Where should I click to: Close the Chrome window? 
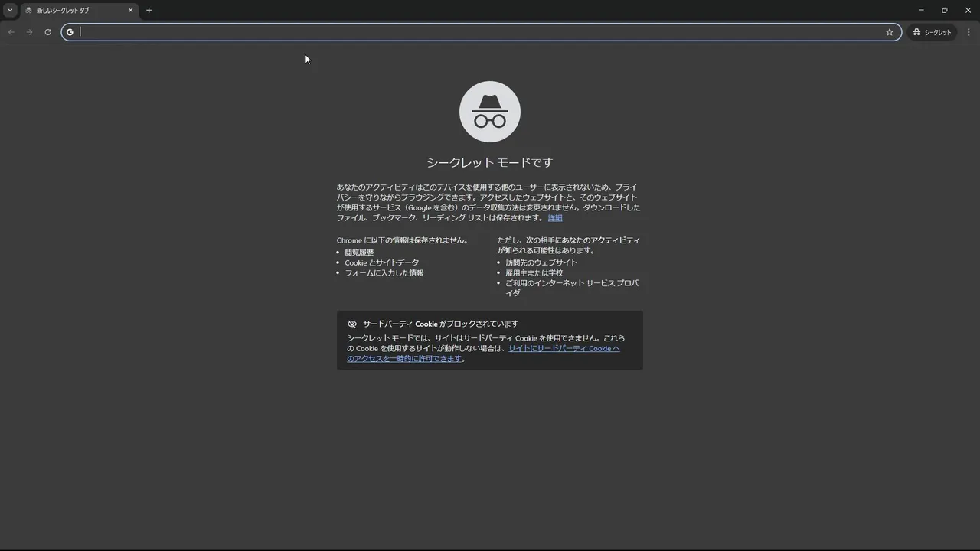click(969, 10)
